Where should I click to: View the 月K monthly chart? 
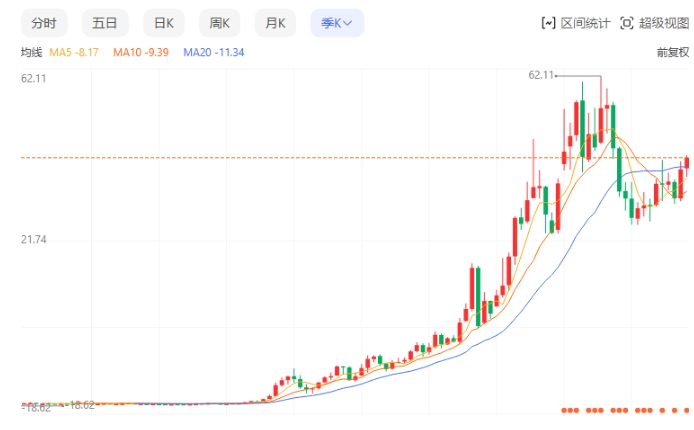point(275,23)
